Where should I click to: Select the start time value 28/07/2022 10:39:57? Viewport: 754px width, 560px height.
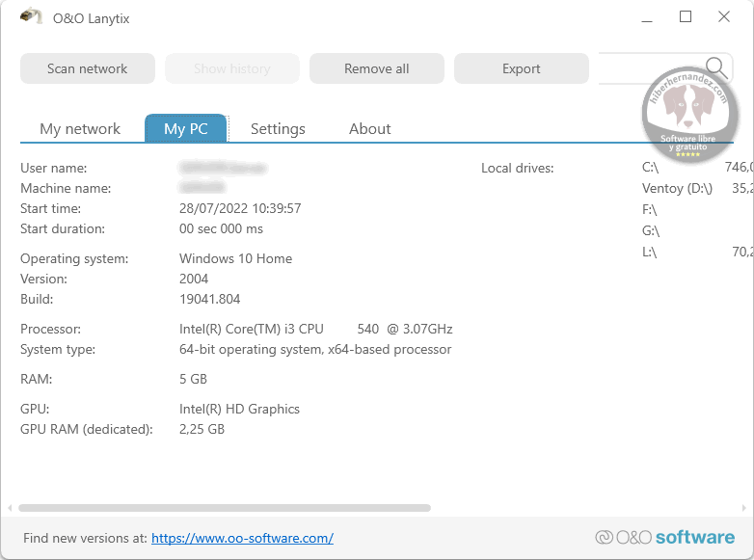coord(240,208)
